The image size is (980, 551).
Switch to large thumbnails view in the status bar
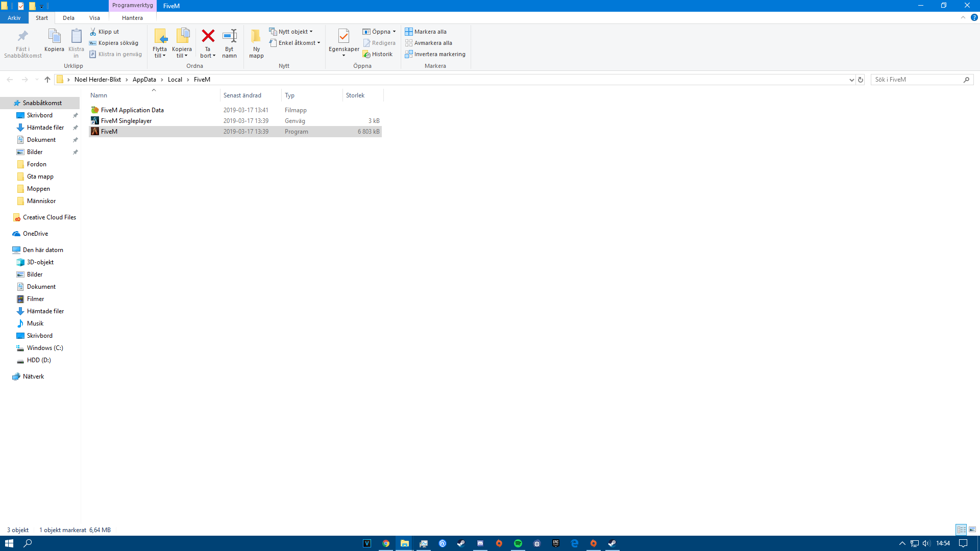click(x=972, y=530)
